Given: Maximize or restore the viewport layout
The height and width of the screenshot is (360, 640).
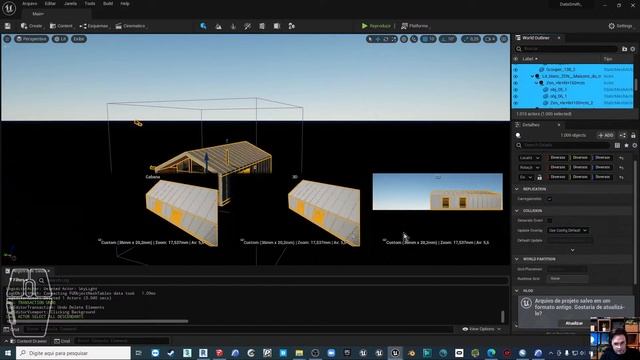Looking at the screenshot, I should 504,39.
